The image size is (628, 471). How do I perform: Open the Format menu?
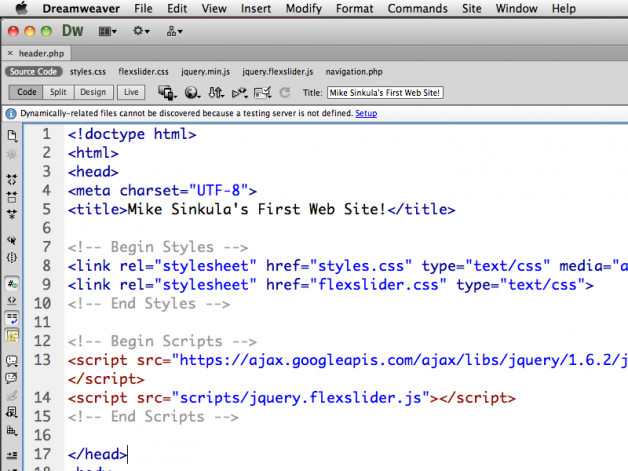click(x=354, y=8)
